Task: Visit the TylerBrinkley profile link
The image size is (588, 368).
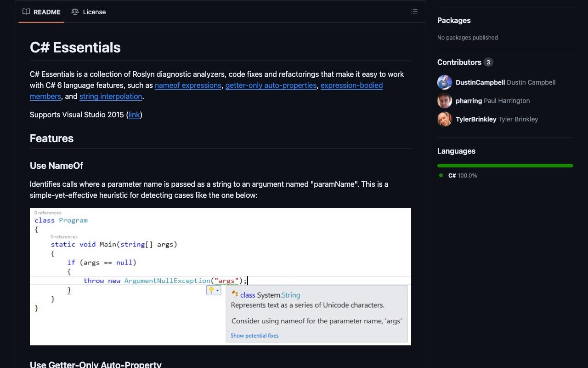Action: [x=476, y=119]
